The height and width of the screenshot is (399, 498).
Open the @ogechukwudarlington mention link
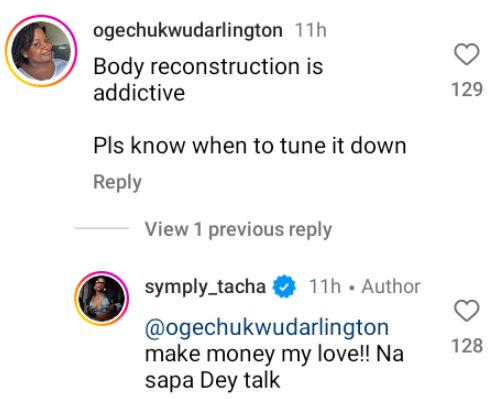(267, 327)
